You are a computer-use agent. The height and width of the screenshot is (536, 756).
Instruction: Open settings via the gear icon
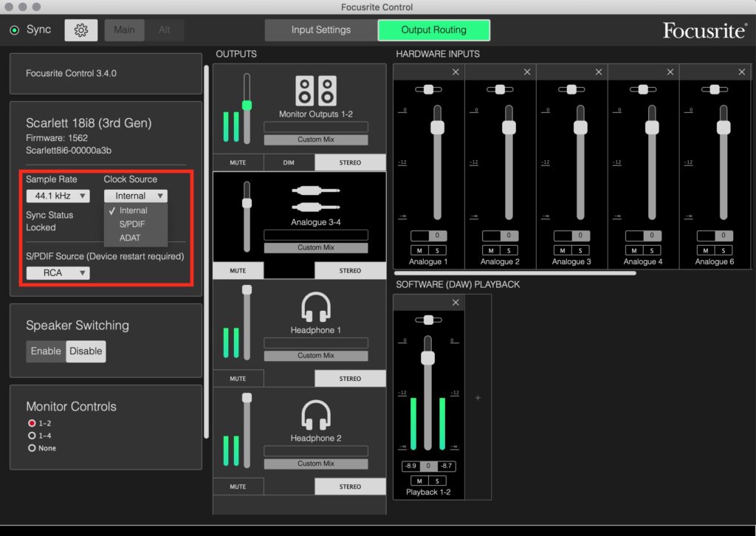[x=81, y=30]
